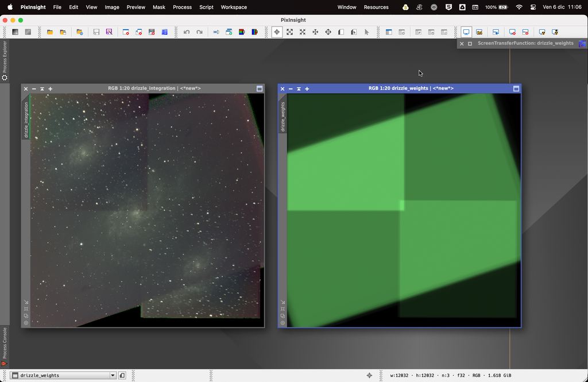588x382 pixels.
Task: Click the save-as pink wand icon
Action: pyautogui.click(x=109, y=32)
